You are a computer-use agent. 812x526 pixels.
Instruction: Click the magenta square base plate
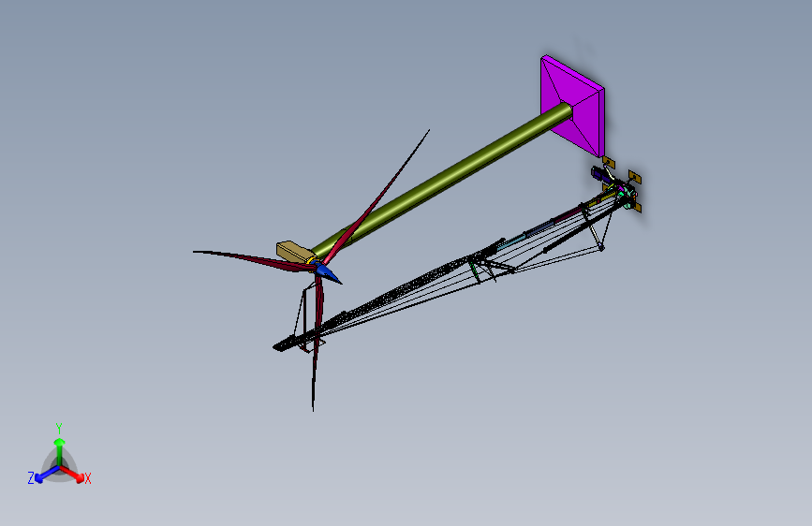(573, 105)
